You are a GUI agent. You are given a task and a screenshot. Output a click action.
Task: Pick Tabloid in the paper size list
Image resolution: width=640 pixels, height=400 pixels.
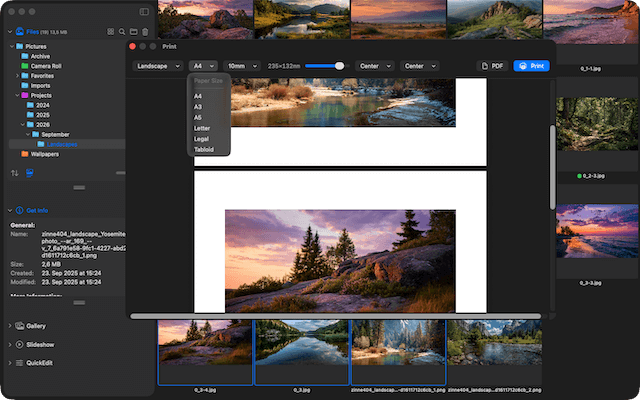[203, 149]
